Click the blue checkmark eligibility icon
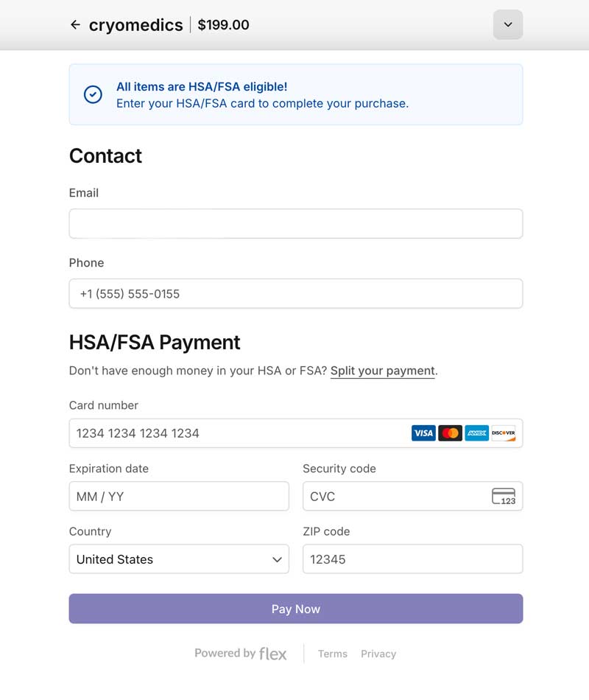 [93, 94]
